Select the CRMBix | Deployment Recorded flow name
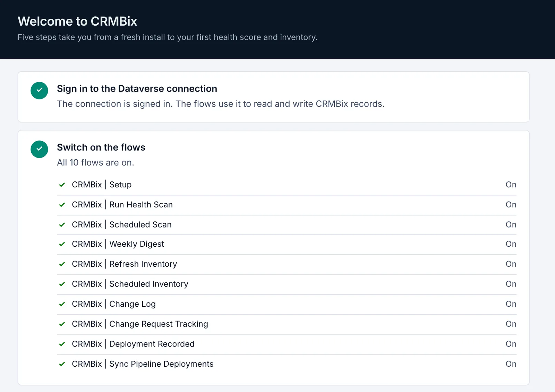555x392 pixels. tap(133, 344)
